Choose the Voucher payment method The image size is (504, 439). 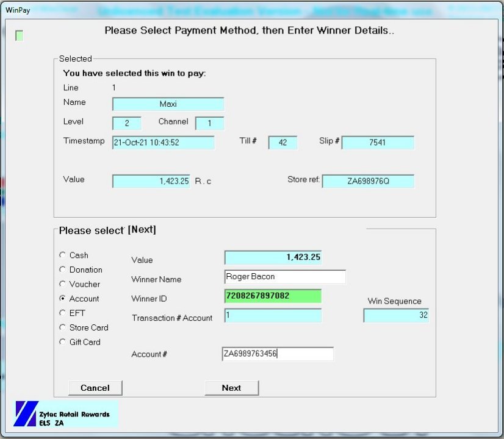point(62,284)
